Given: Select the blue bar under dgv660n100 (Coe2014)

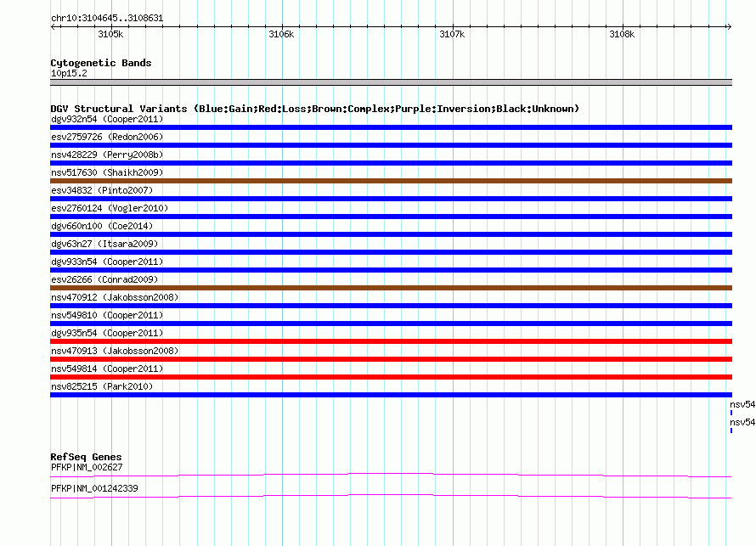Looking at the screenshot, I should [x=391, y=234].
